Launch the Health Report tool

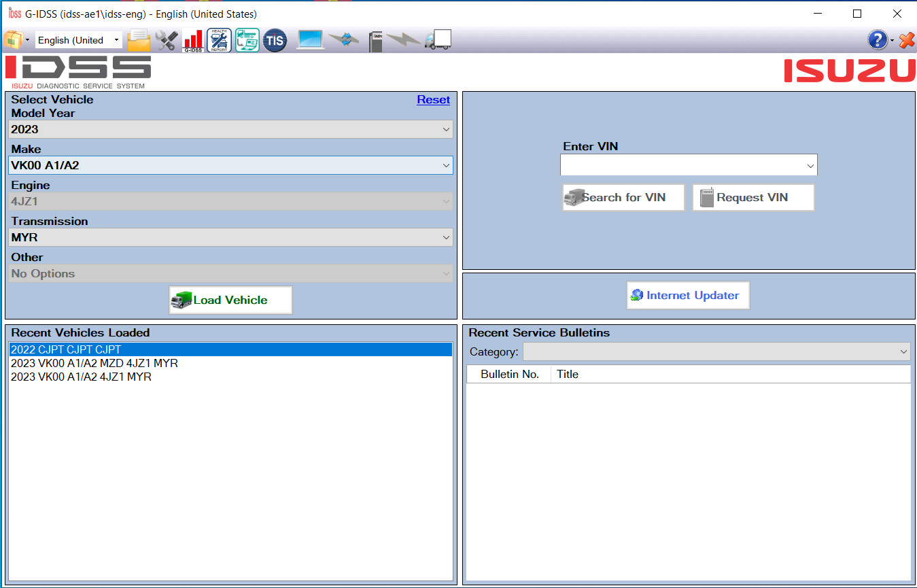(218, 39)
